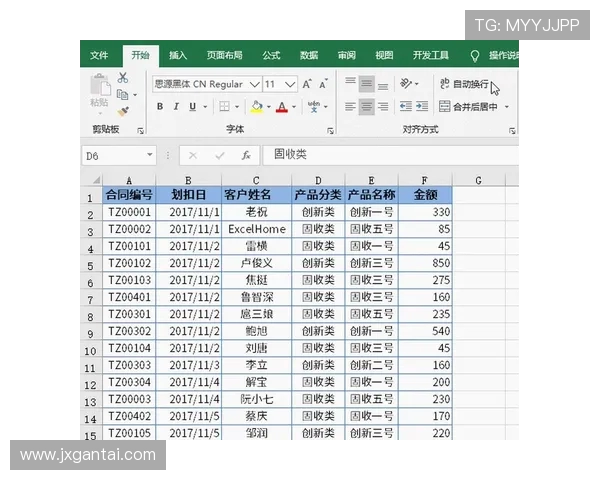
Task: Click the Cut scissors icon
Action: [x=123, y=78]
